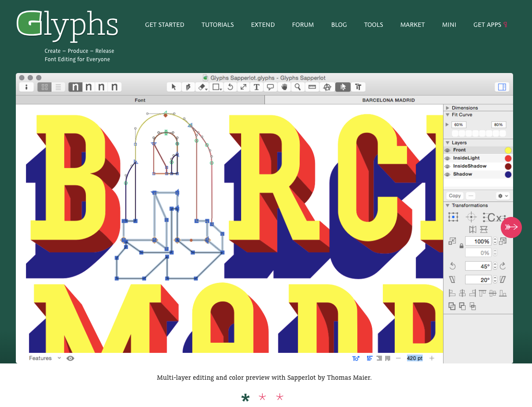Open the Features dropdown
The image size is (532, 407).
(45, 358)
